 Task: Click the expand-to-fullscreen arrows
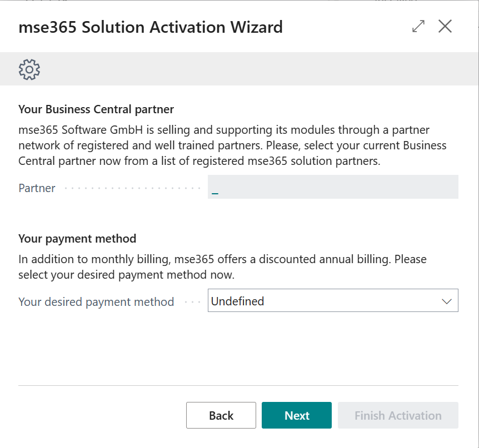[x=418, y=26]
